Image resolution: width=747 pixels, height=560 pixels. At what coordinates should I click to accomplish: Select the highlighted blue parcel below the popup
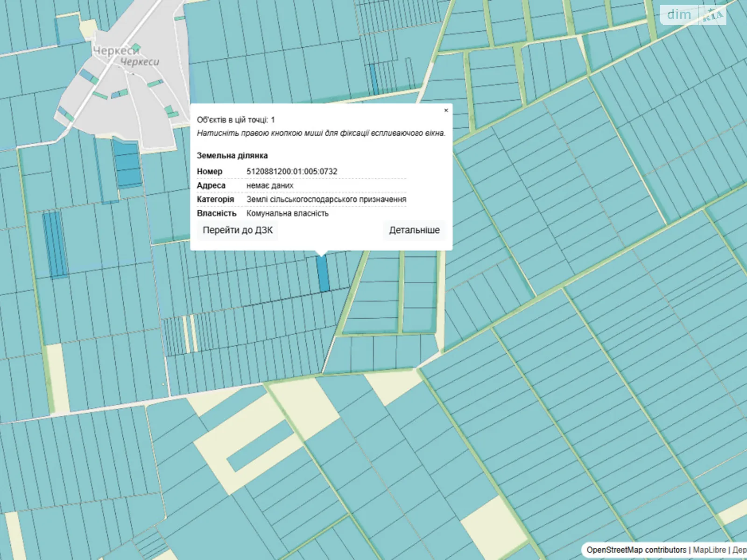tap(323, 274)
